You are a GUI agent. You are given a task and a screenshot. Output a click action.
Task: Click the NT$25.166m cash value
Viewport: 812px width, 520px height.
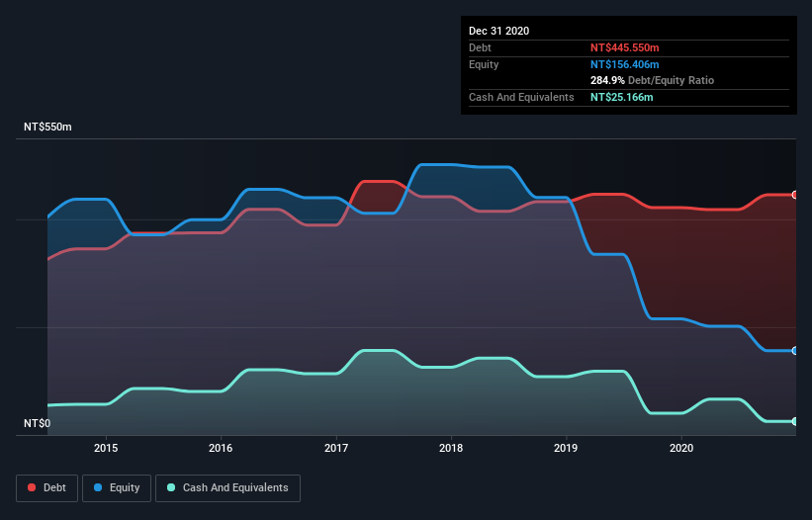[621, 97]
